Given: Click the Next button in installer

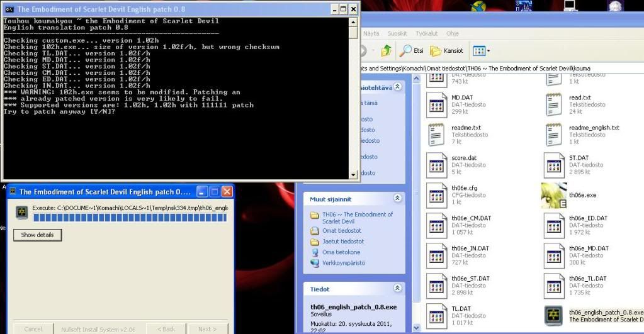Looking at the screenshot, I should (x=207, y=329).
